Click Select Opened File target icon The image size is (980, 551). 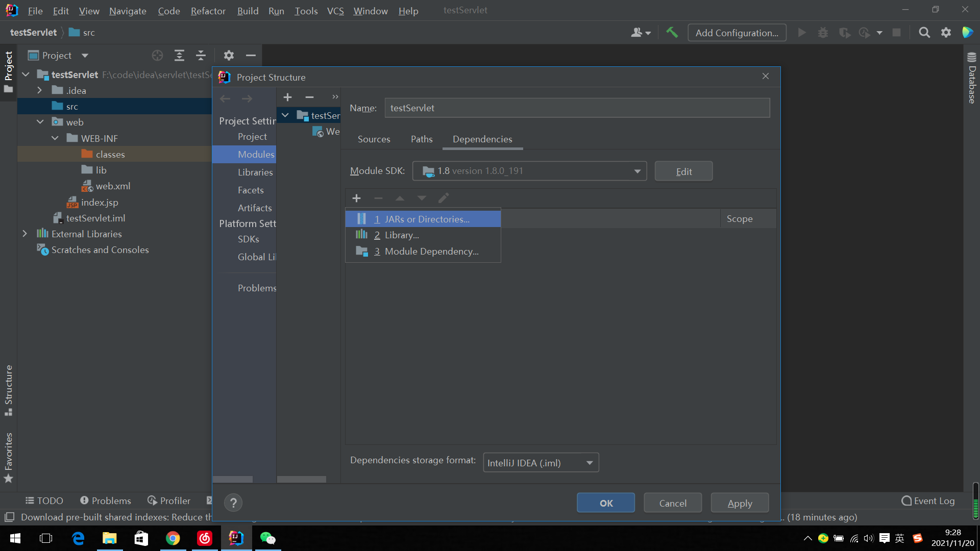click(x=157, y=55)
